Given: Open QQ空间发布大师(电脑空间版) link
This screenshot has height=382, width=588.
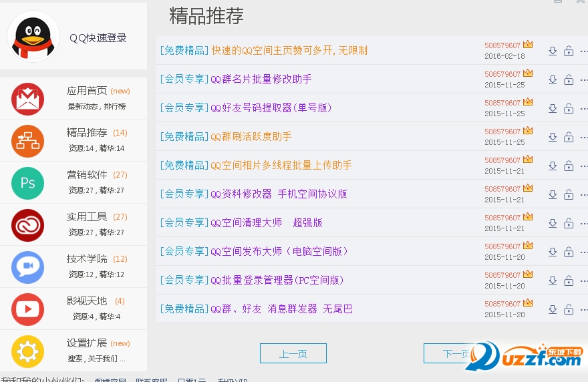Looking at the screenshot, I should (x=279, y=251).
